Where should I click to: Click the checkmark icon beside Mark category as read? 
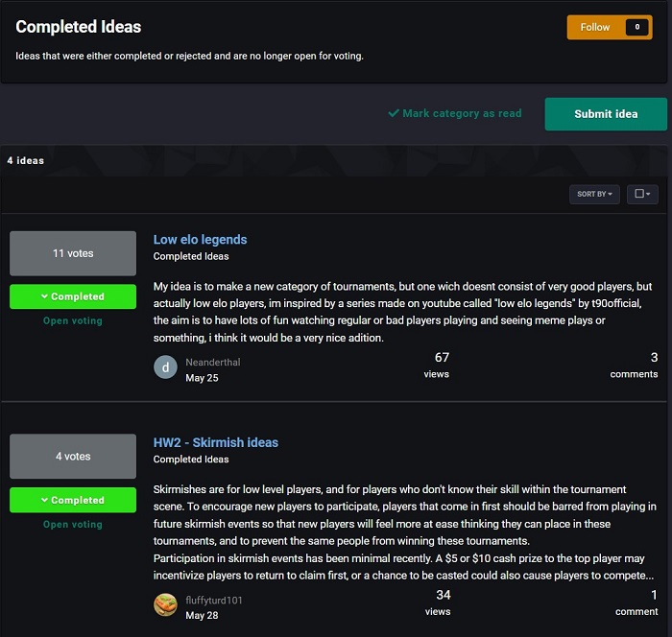(394, 113)
